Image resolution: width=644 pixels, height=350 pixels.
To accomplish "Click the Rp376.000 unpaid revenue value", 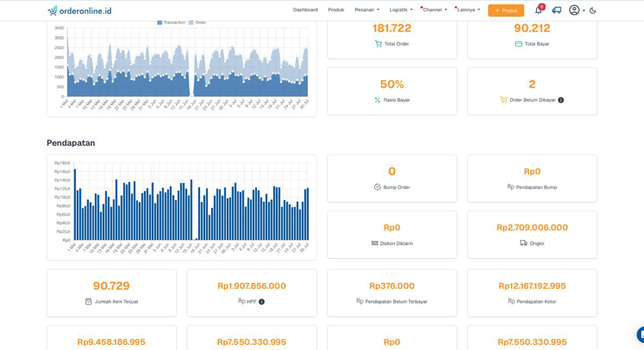I will [x=392, y=286].
